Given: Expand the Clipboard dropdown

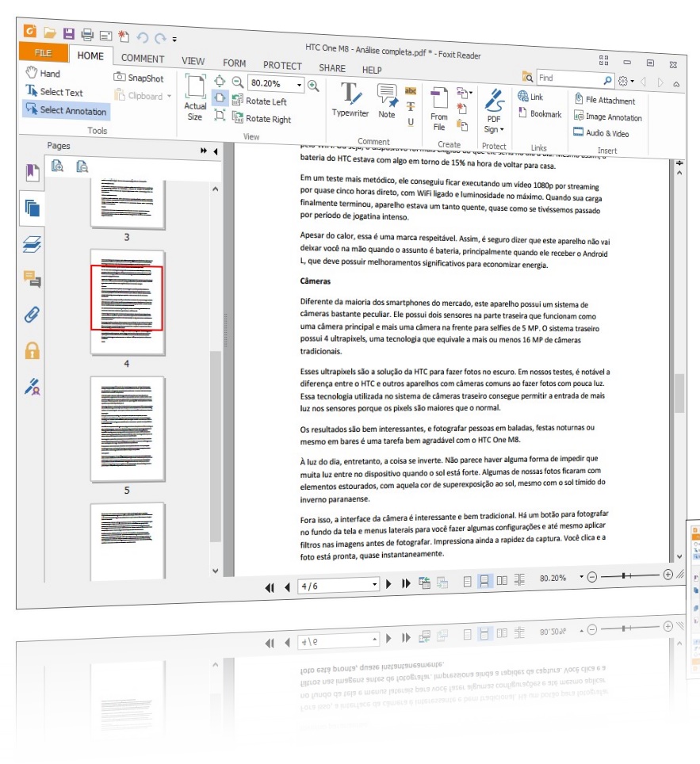Looking at the screenshot, I should point(169,96).
